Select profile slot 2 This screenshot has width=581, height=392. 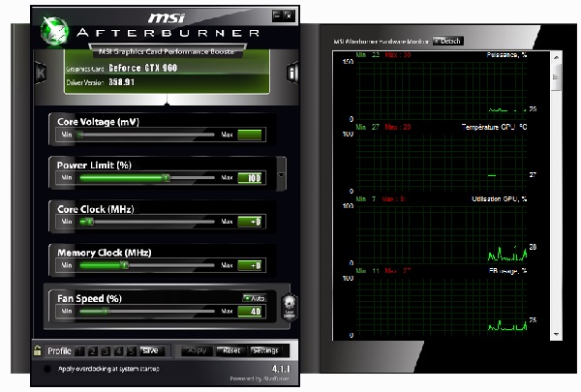pyautogui.click(x=93, y=351)
